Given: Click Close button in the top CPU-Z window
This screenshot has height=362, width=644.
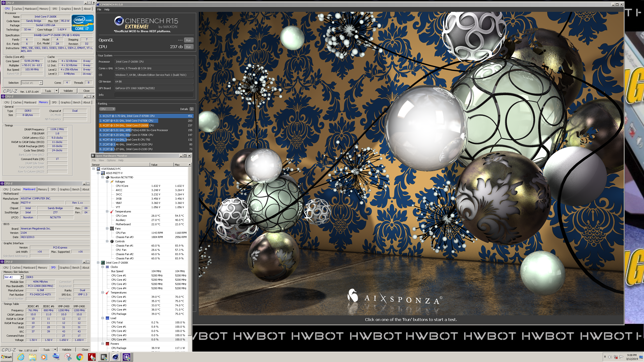Looking at the screenshot, I should (x=87, y=91).
